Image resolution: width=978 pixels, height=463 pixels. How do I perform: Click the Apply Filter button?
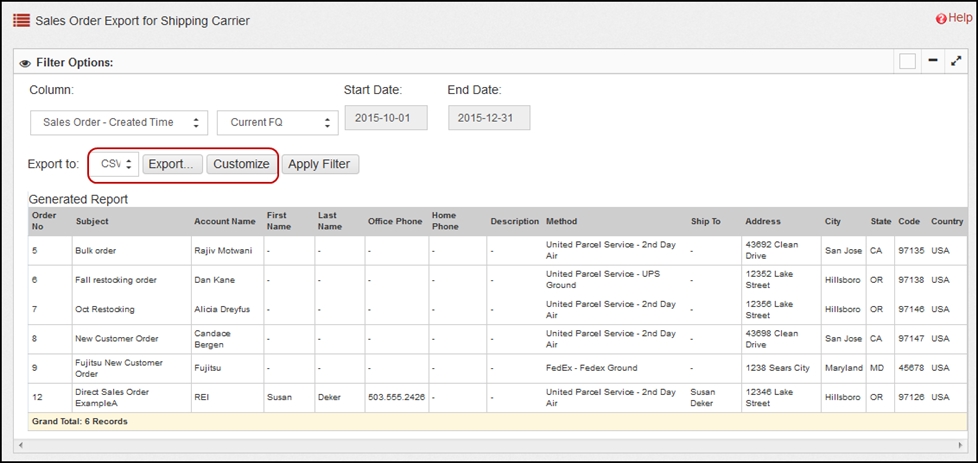tap(320, 164)
